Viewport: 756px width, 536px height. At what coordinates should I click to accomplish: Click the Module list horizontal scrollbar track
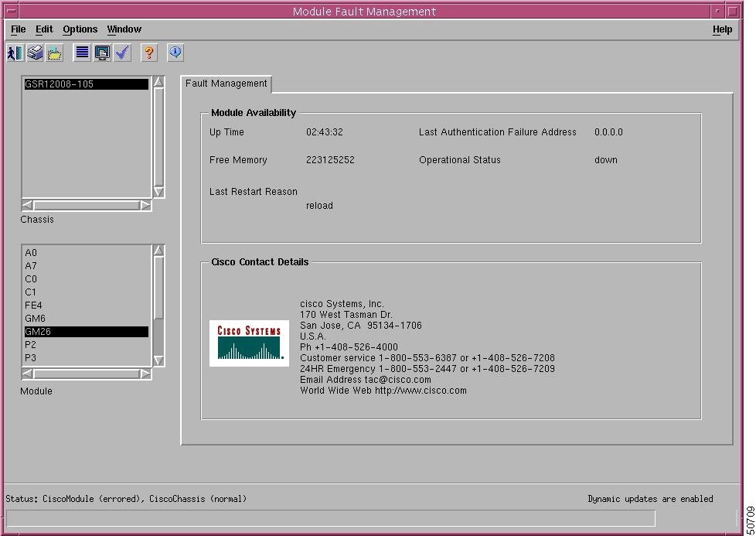coord(87,374)
